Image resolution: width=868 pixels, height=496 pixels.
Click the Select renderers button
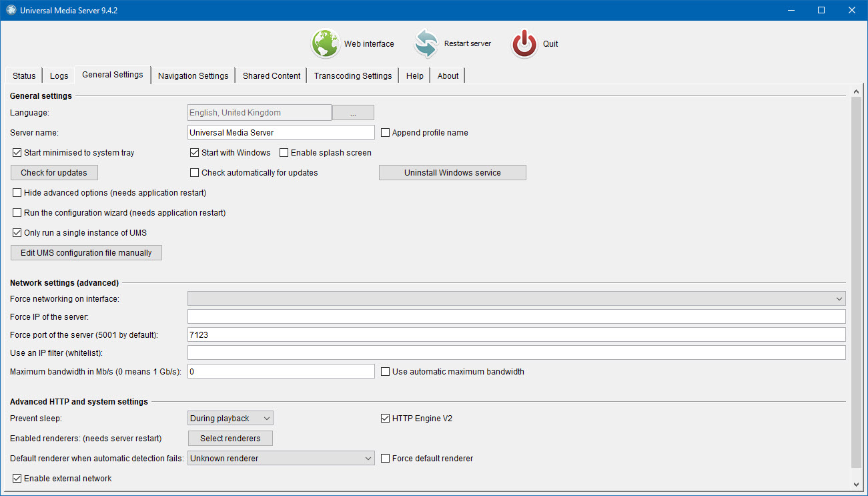[x=230, y=439]
